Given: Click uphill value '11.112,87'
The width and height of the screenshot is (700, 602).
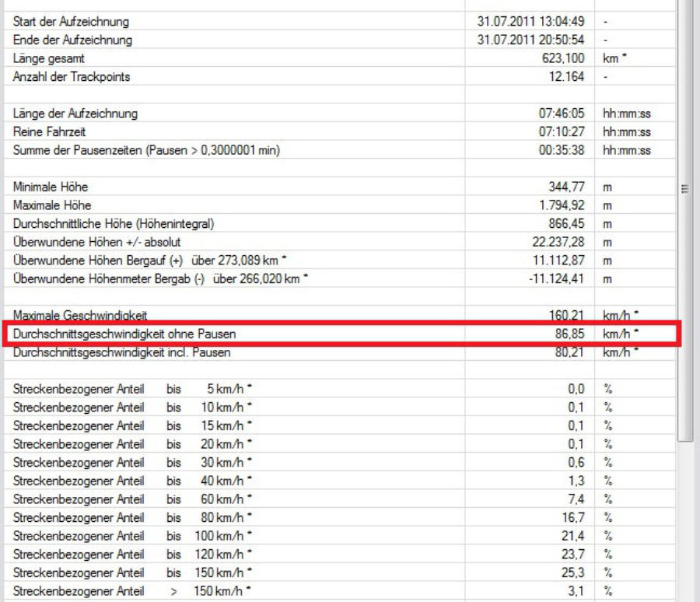Looking at the screenshot, I should pyautogui.click(x=558, y=260).
